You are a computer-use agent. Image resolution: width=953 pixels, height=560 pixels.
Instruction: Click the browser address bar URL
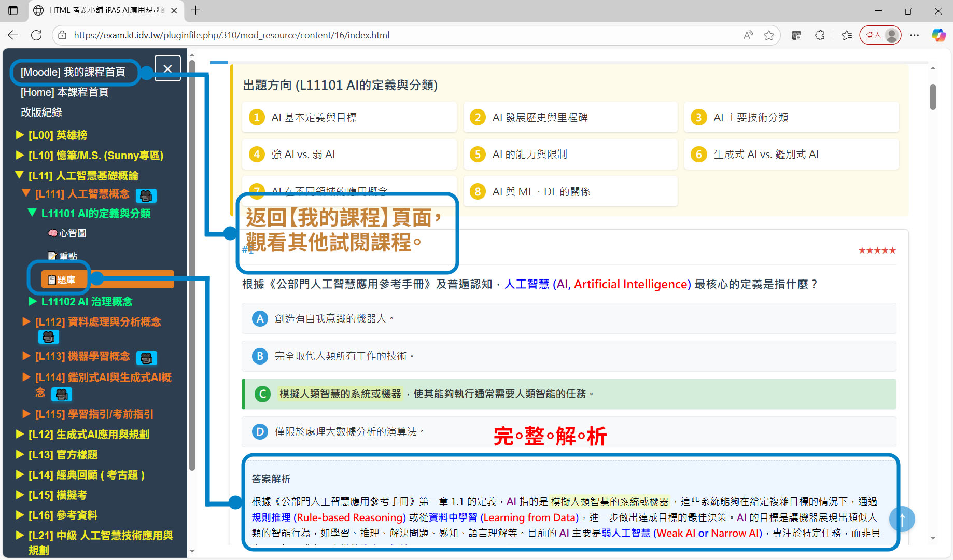click(x=231, y=35)
